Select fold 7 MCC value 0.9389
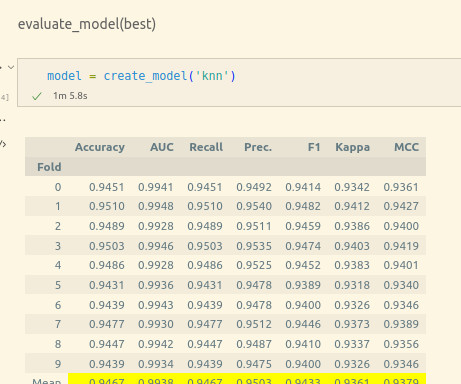This screenshot has height=384, width=461. 401,324
